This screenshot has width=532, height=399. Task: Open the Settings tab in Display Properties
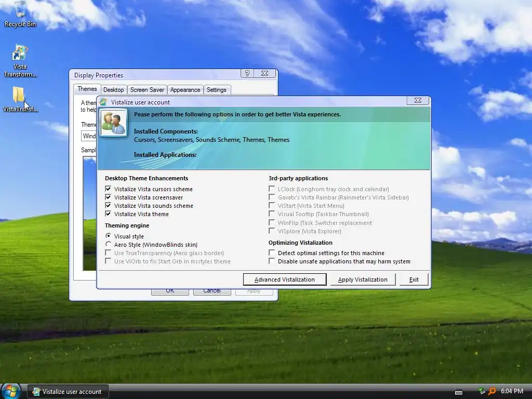pos(217,90)
